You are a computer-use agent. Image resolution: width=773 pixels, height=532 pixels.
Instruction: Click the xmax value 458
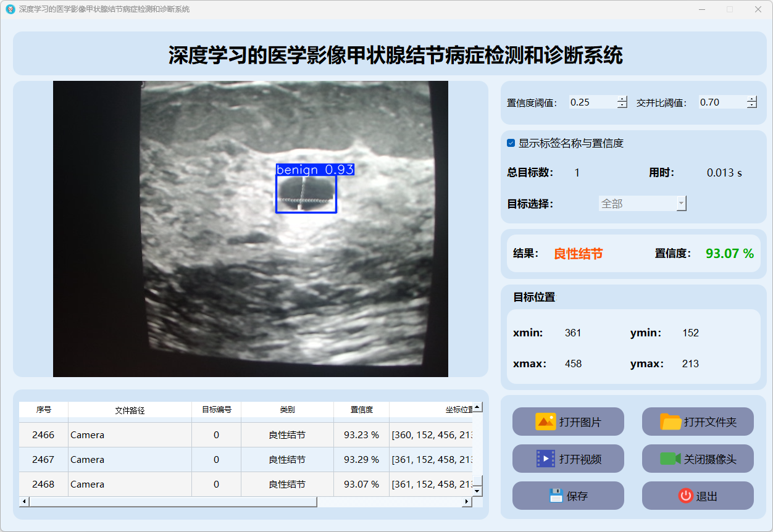click(573, 364)
